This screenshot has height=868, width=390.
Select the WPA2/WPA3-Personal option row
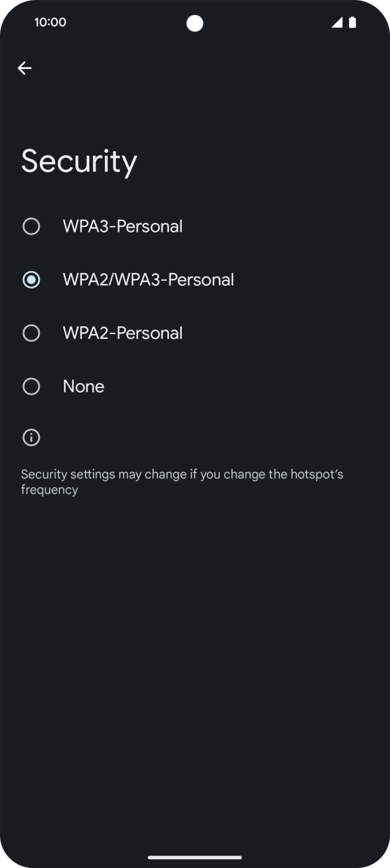(148, 279)
